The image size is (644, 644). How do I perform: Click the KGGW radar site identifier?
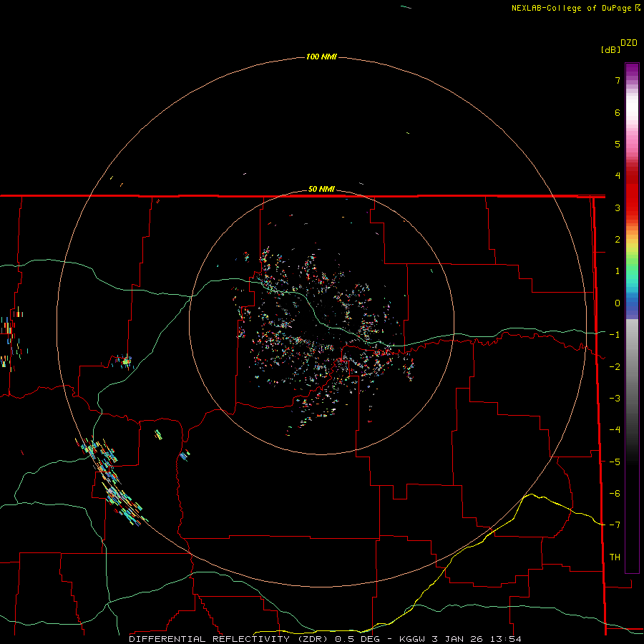412,639
